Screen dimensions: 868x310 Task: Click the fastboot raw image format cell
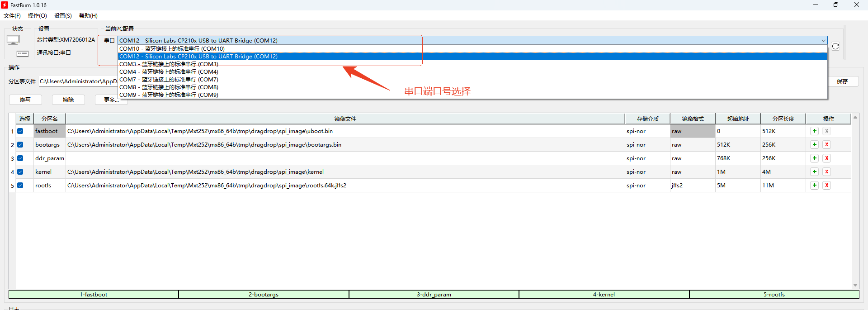tap(693, 131)
